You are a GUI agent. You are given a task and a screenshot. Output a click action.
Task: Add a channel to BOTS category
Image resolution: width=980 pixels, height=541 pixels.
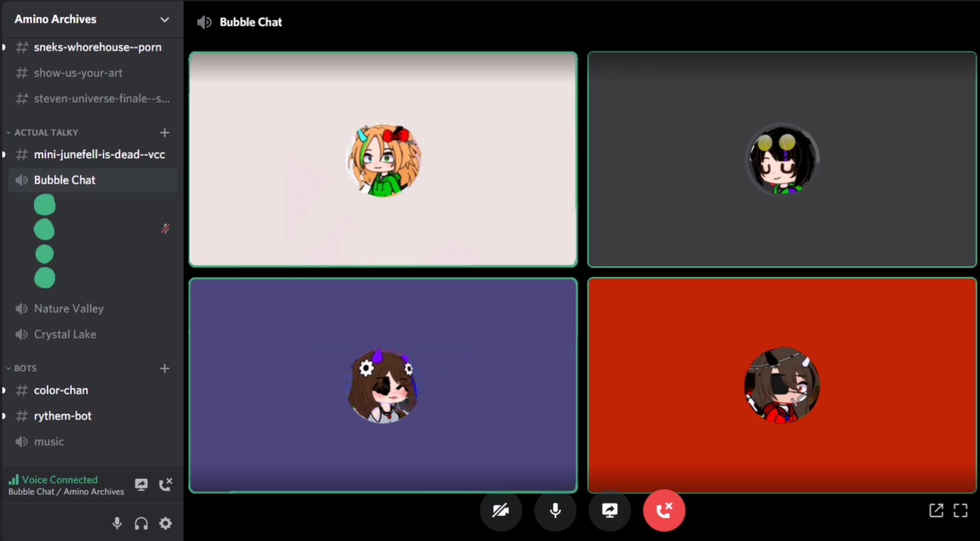click(164, 368)
